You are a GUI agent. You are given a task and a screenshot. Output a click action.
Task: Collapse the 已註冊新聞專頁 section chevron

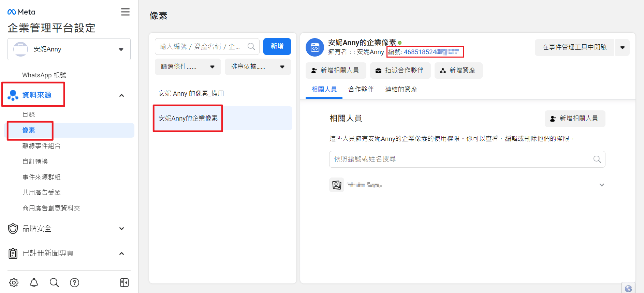(121, 253)
